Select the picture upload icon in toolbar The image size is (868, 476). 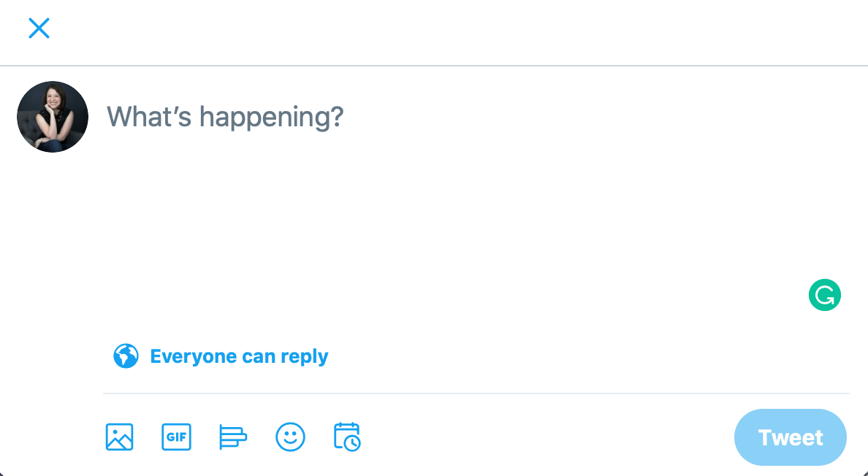pos(120,437)
